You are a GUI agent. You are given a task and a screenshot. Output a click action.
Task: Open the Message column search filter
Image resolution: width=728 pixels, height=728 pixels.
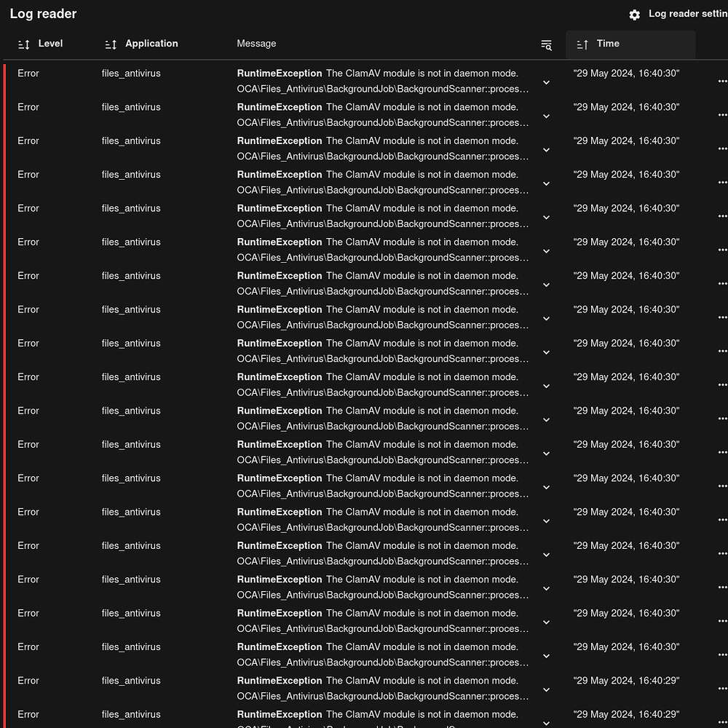pos(546,44)
